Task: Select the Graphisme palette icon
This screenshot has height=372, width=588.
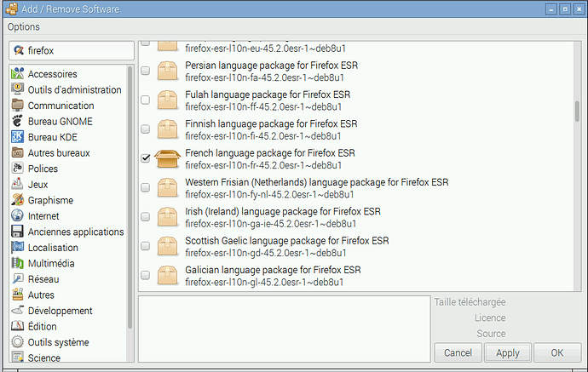Action: click(17, 200)
